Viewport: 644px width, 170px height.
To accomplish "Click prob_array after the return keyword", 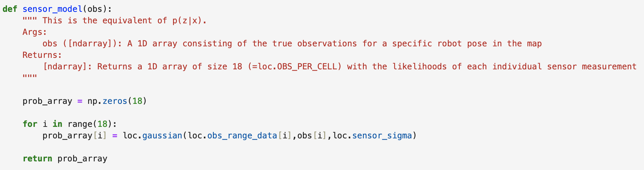I will [82, 159].
